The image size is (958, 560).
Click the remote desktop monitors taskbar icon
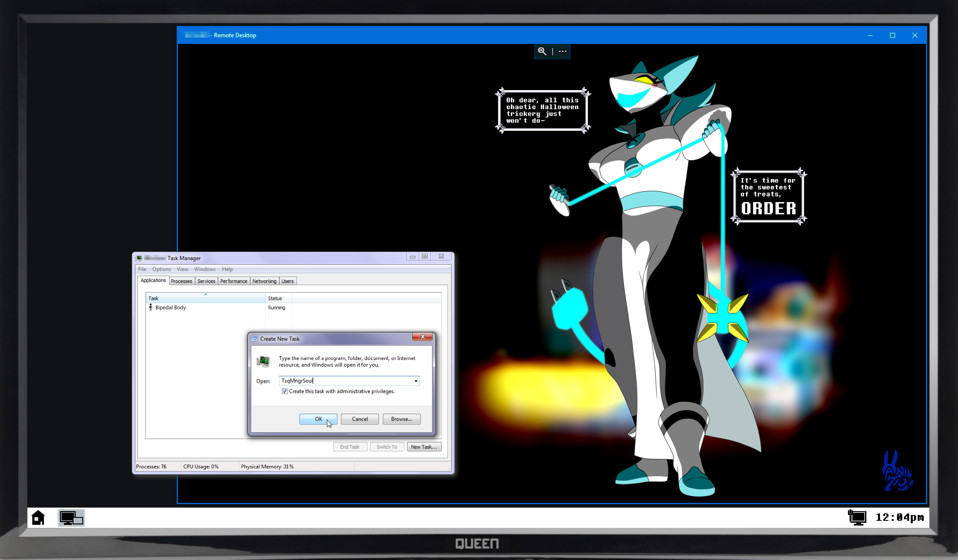[x=71, y=518]
